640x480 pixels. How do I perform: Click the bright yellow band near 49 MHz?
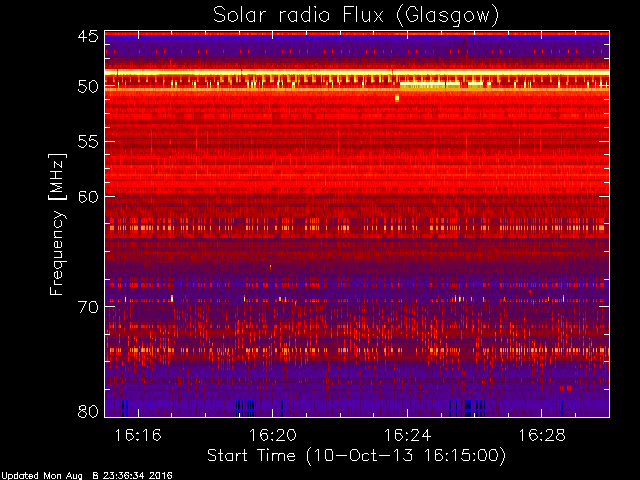click(x=357, y=72)
